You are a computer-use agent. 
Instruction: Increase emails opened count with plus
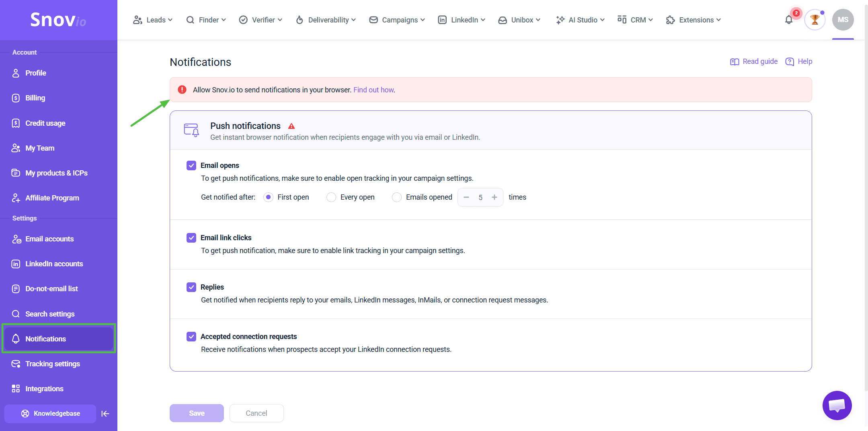click(x=495, y=197)
